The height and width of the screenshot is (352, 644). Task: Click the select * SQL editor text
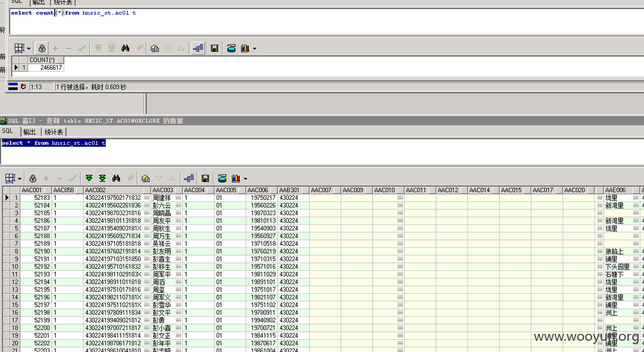click(53, 143)
